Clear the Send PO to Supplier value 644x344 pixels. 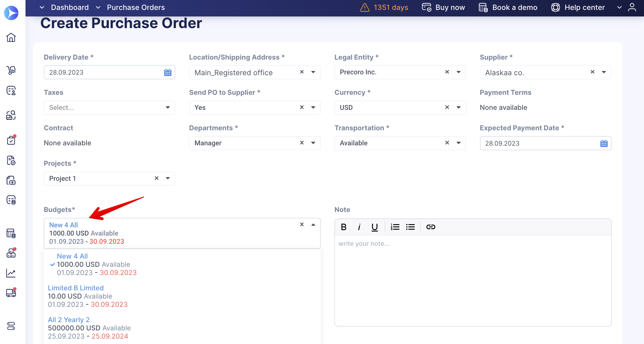tap(302, 107)
